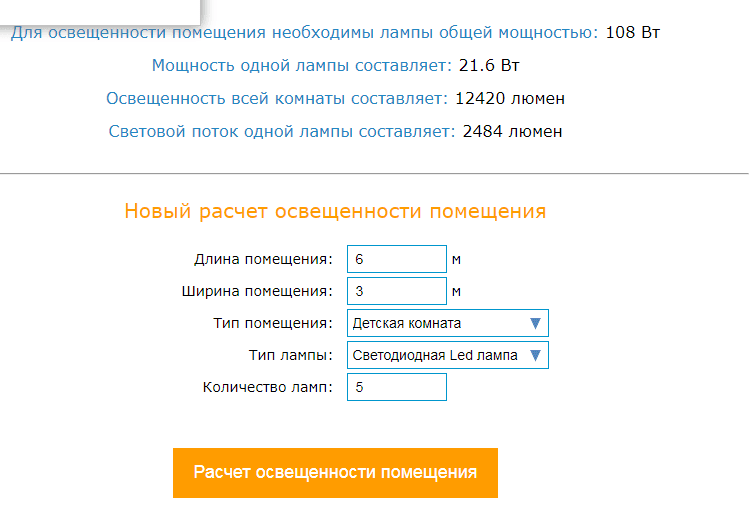Expand the Тип лампы dropdown
The image size is (755, 527).
tap(448, 355)
